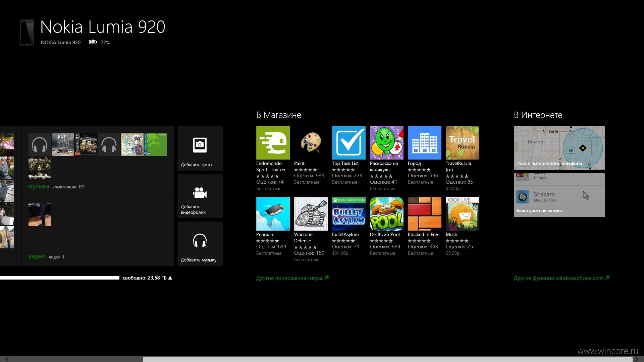Click the storage usage bar
Screen dimensions: 644x362
[60, 278]
